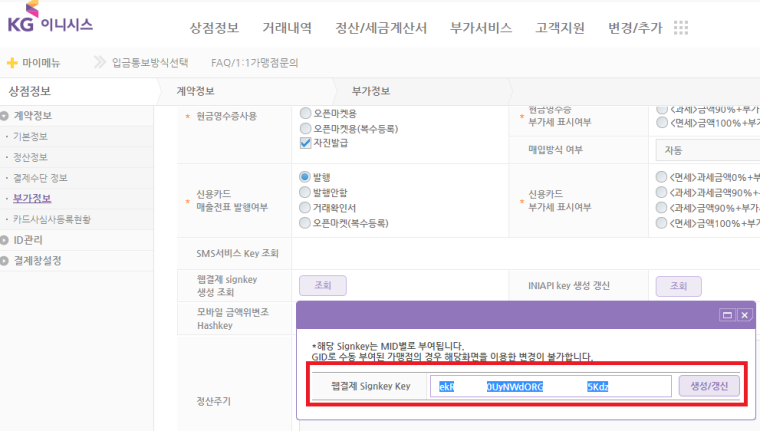Viewport: 760px width, 431px height.
Task: Click the 생성/갱신 button
Action: click(x=710, y=386)
